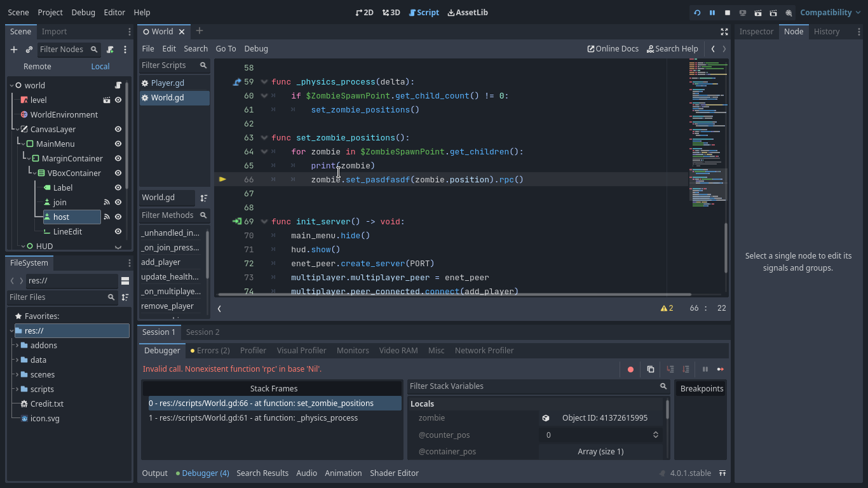Pause the running scene
The image size is (868, 488).
pos(712,12)
